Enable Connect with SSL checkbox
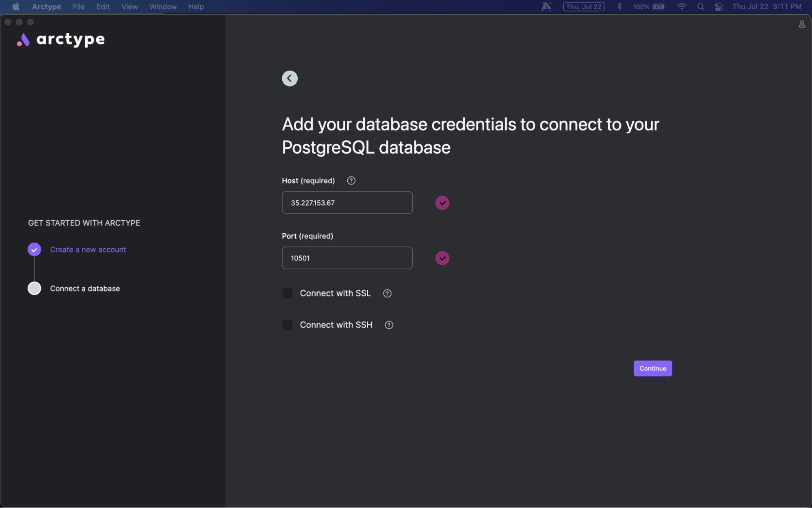The width and height of the screenshot is (812, 508). [288, 293]
